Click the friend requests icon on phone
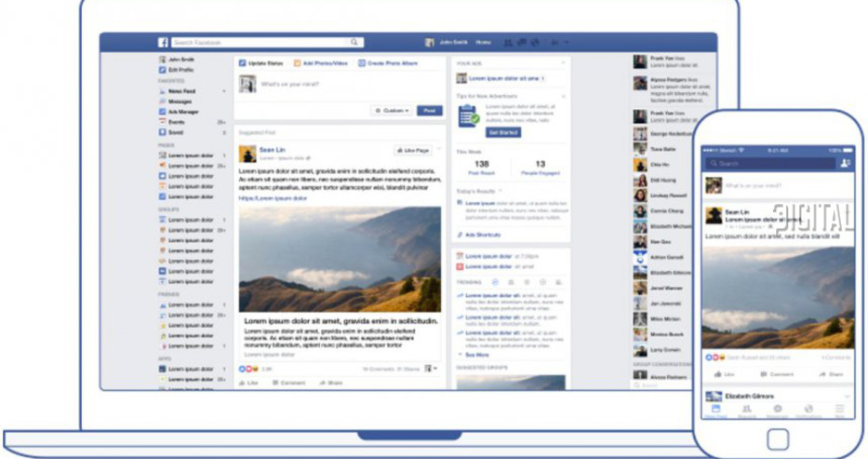868x459 pixels. click(846, 163)
